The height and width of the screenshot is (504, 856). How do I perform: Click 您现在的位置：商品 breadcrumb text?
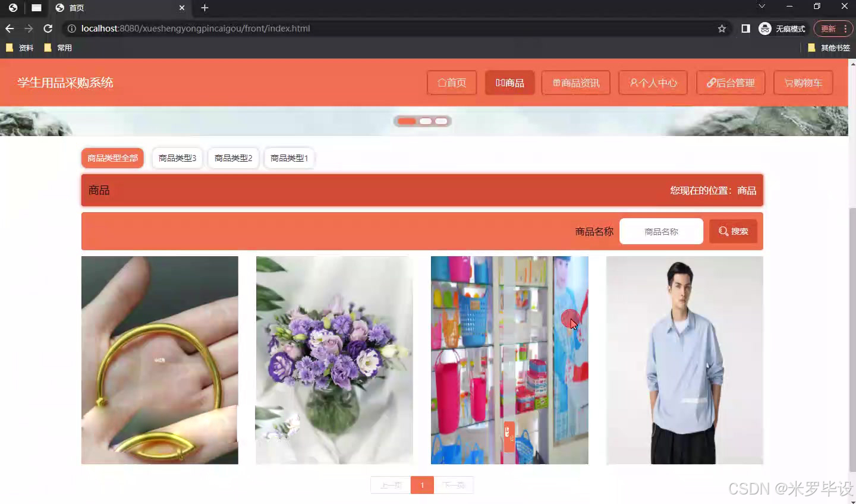coord(713,190)
